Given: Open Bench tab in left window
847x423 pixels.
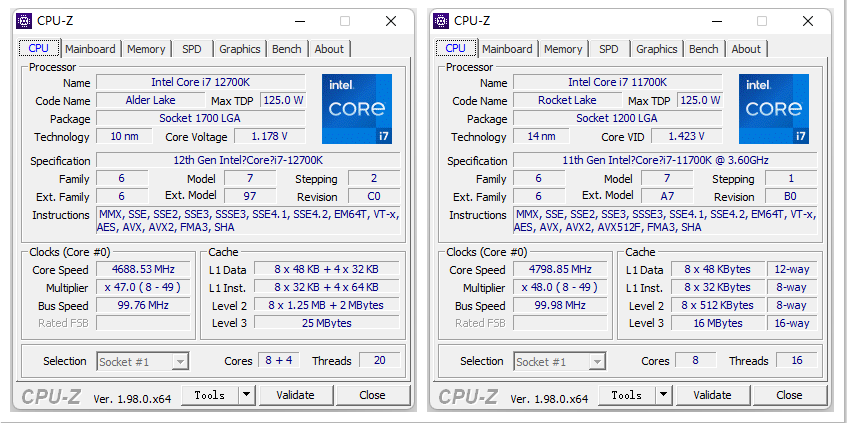Looking at the screenshot, I should [x=286, y=49].
